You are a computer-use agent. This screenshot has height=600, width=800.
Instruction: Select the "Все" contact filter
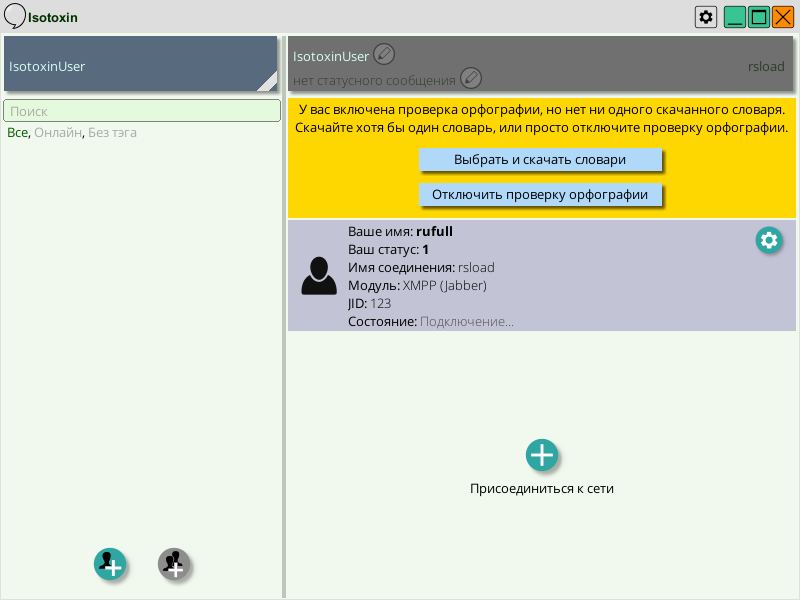(x=17, y=133)
